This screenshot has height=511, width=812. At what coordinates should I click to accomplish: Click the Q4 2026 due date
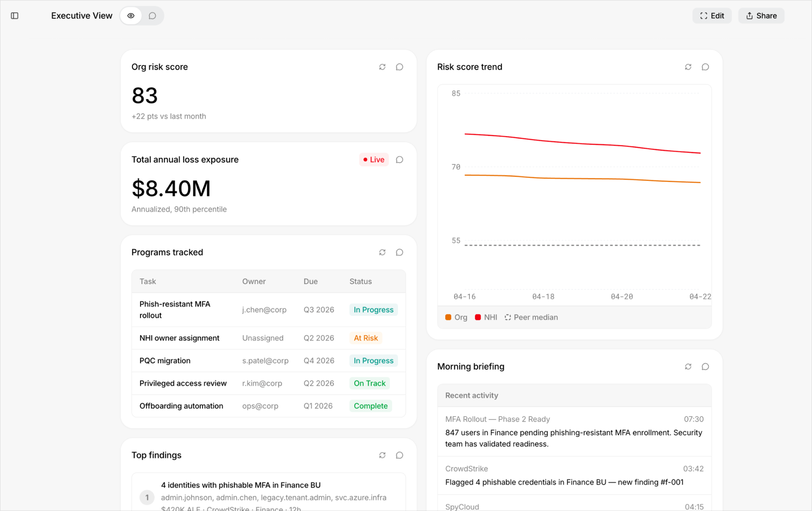pyautogui.click(x=319, y=361)
